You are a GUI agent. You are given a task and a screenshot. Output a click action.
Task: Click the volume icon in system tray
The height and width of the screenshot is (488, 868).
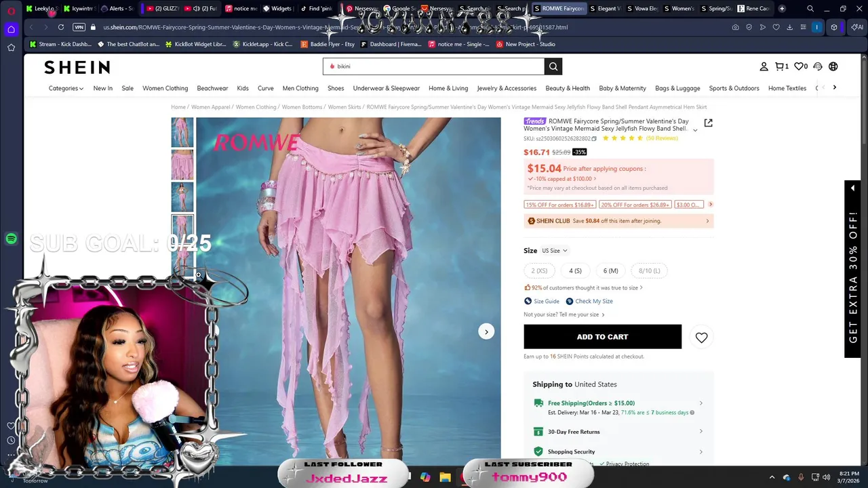[x=827, y=477]
